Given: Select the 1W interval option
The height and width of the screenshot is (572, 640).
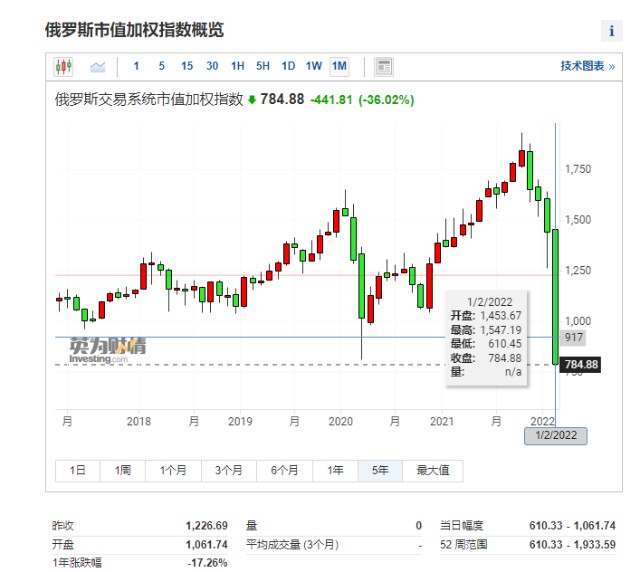Looking at the screenshot, I should 314,67.
